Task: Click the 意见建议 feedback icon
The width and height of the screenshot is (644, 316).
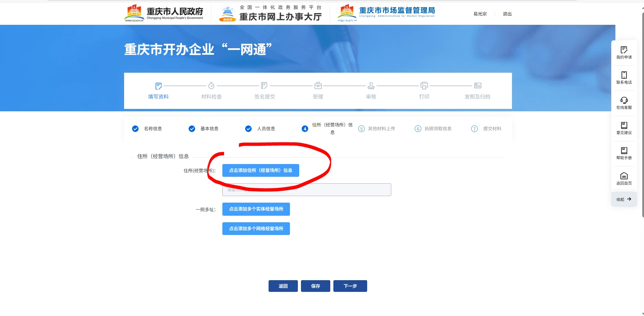Action: pyautogui.click(x=624, y=125)
